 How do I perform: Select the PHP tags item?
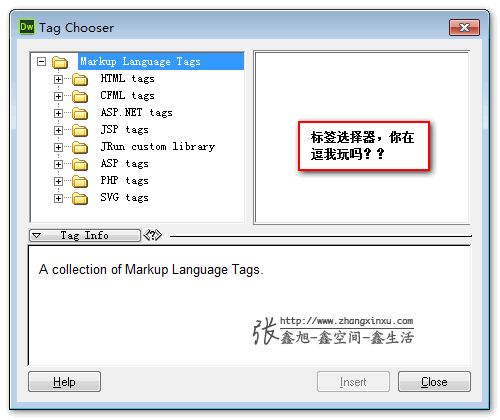[x=125, y=181]
